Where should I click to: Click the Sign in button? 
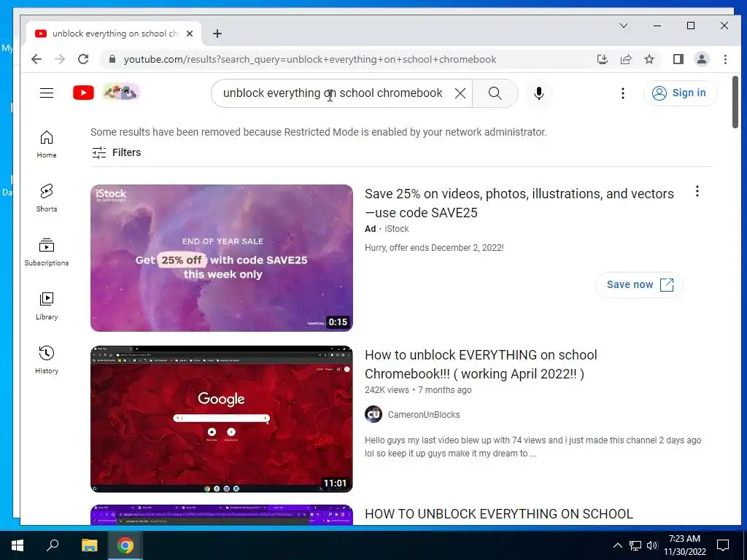click(x=679, y=93)
